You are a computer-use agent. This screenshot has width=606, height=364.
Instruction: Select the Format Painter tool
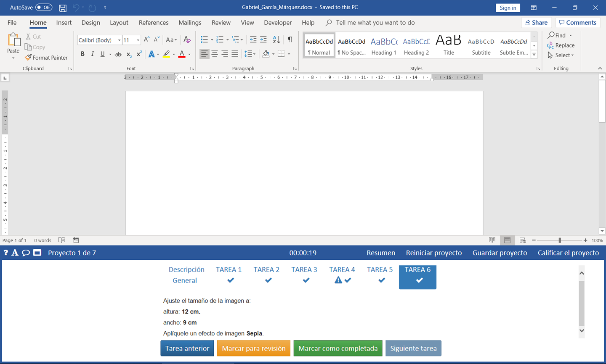pos(46,58)
